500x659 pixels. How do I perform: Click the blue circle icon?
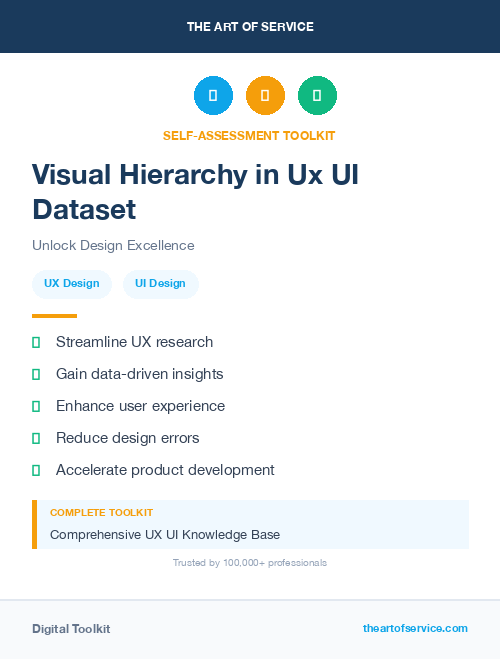click(213, 95)
